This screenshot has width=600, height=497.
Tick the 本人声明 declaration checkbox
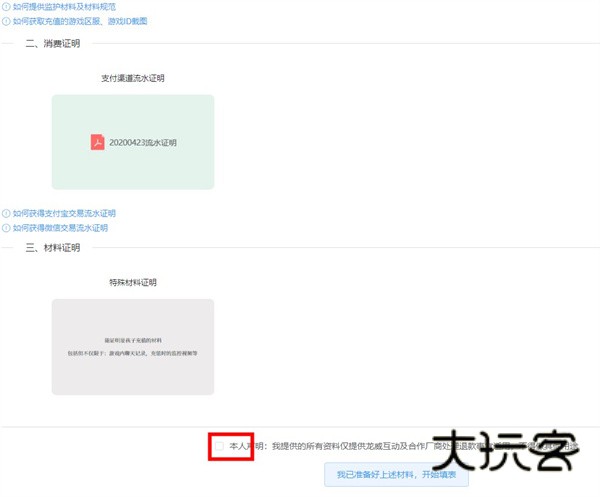point(220,446)
